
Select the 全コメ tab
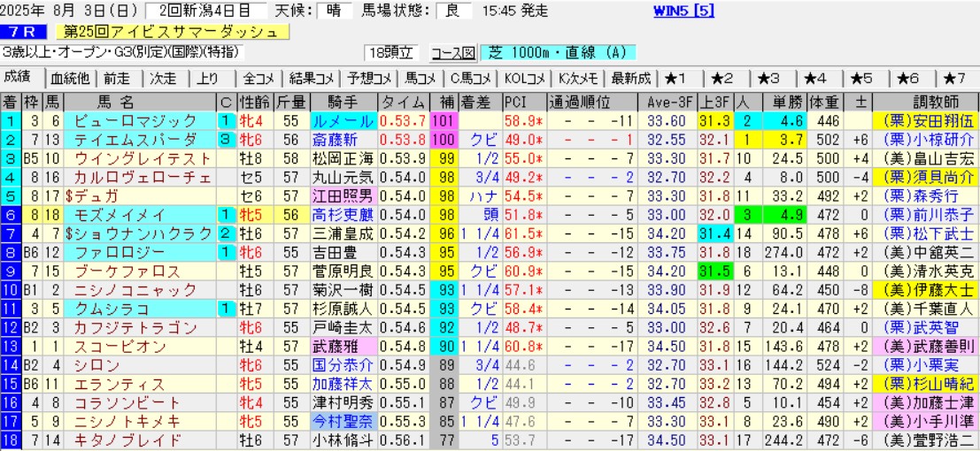tap(261, 77)
